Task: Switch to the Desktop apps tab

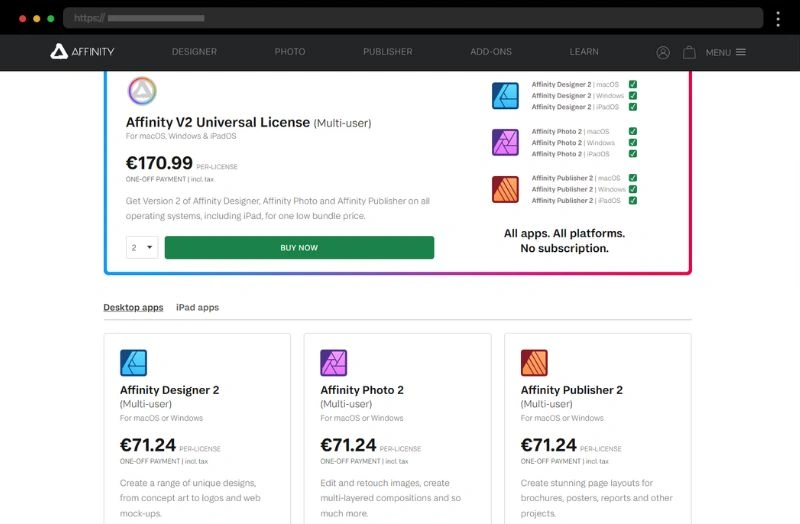Action: pos(133,307)
